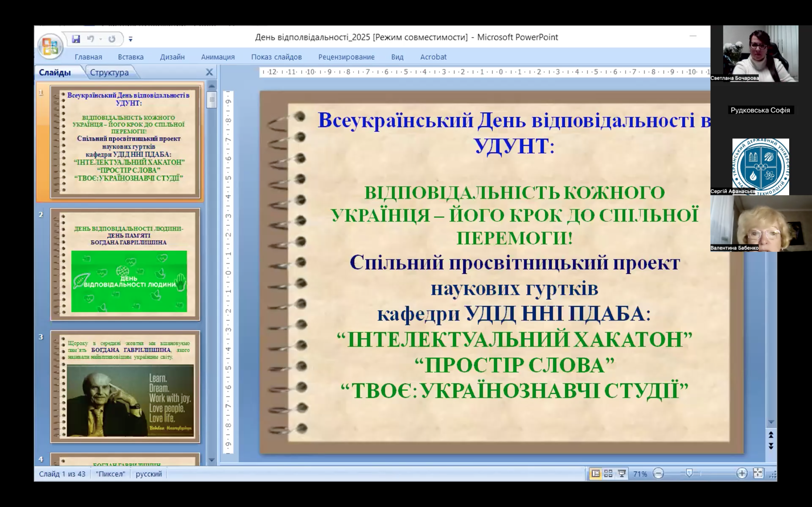The image size is (812, 507).
Task: Go to the next slide with the double-down arrow
Action: [771, 446]
